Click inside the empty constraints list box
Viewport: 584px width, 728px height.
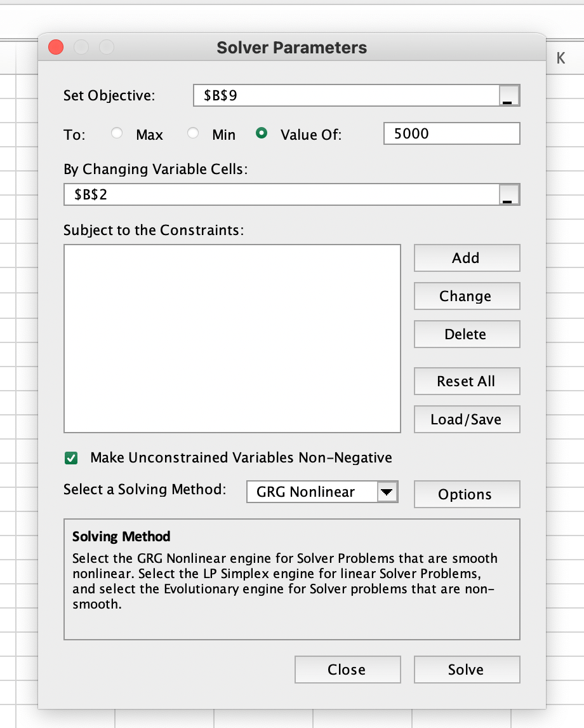[x=232, y=339]
